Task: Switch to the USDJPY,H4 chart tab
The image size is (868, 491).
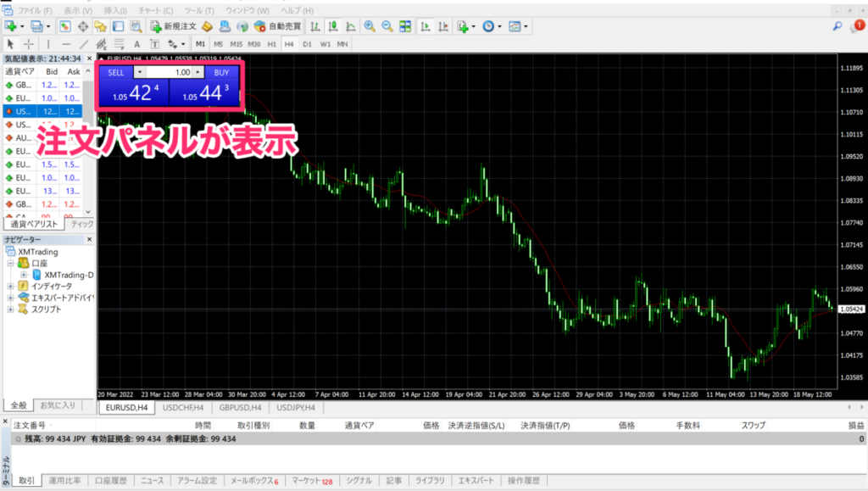Action: [296, 407]
